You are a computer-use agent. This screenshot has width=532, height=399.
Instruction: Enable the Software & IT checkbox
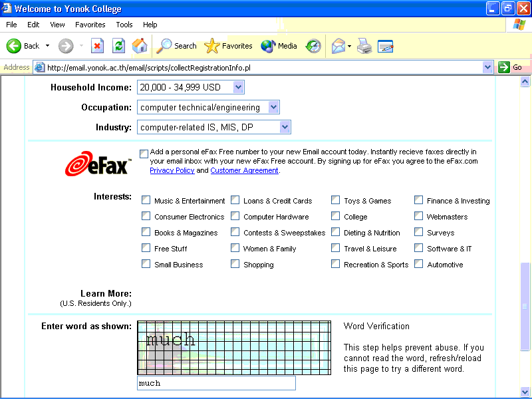point(418,248)
